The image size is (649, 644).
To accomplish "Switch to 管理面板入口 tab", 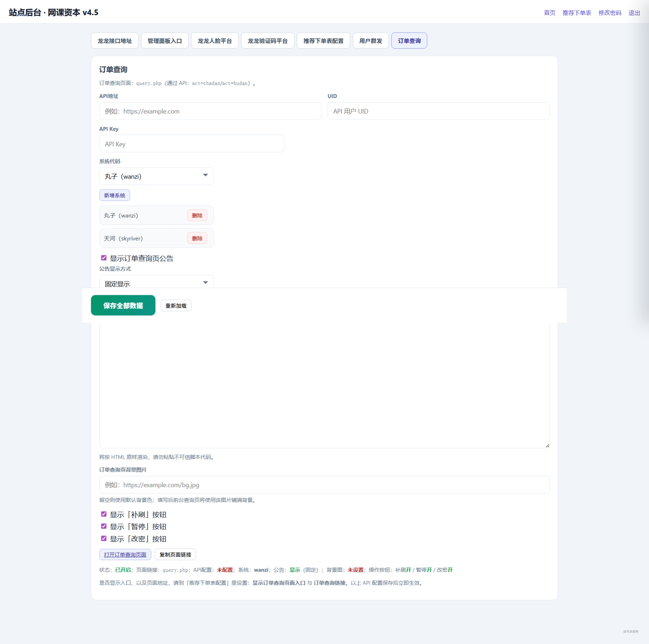I will pos(165,41).
